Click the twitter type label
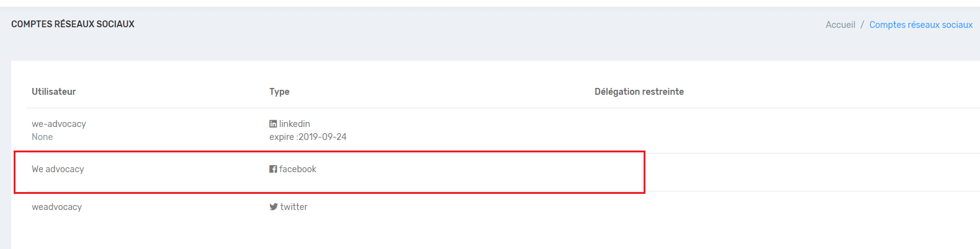The width and height of the screenshot is (980, 249). coord(294,207)
